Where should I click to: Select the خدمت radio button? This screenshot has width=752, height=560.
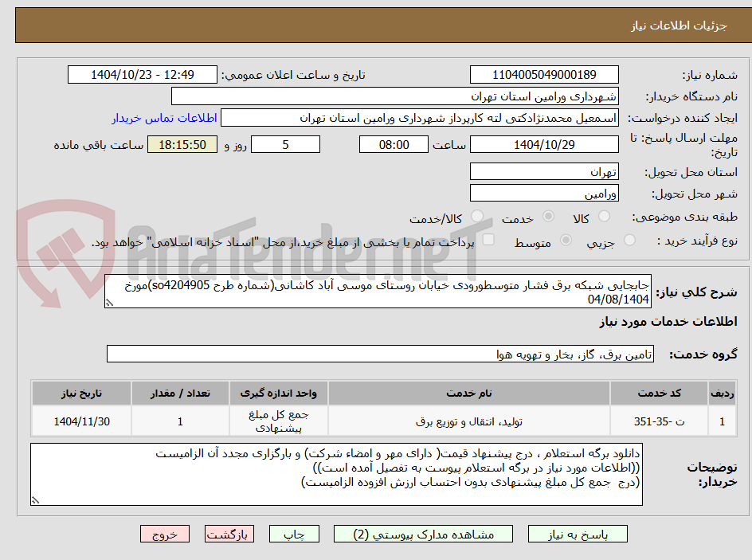coord(548,216)
